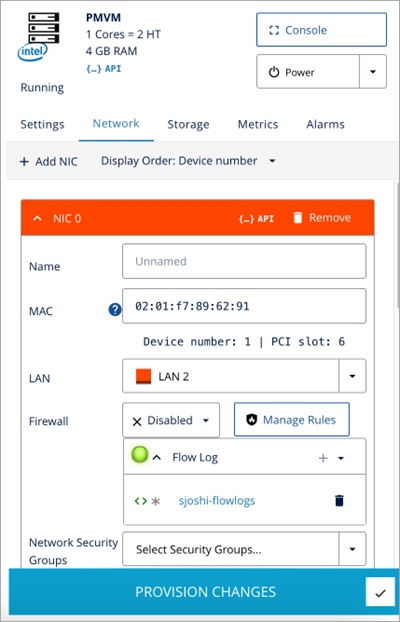Click the MAC help question mark icon

(x=115, y=310)
